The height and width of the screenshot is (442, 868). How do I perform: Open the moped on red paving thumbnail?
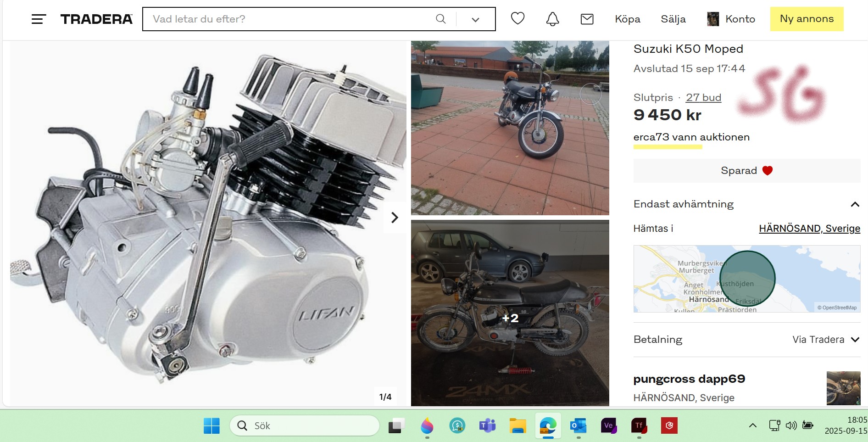pyautogui.click(x=510, y=128)
